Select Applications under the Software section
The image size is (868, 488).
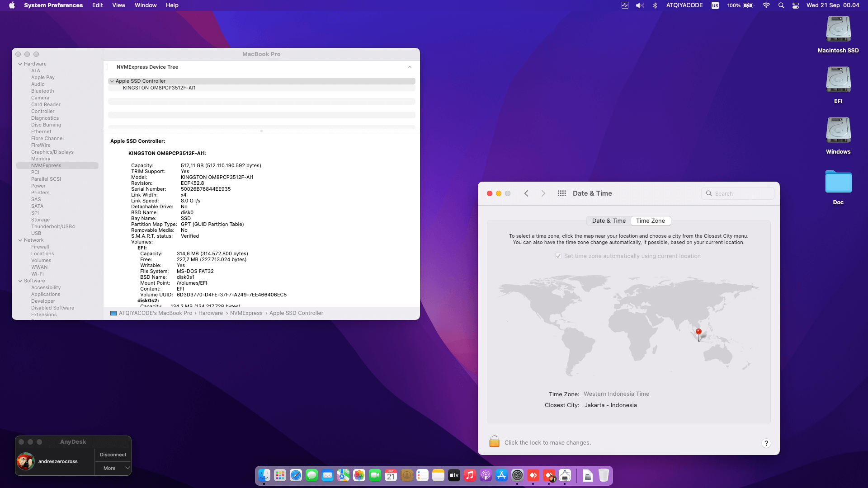46,295
